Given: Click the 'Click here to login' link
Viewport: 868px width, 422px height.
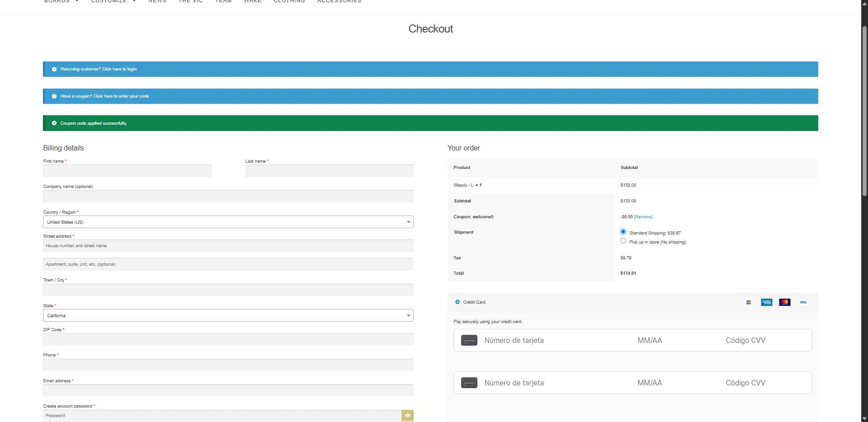Looking at the screenshot, I should [119, 69].
